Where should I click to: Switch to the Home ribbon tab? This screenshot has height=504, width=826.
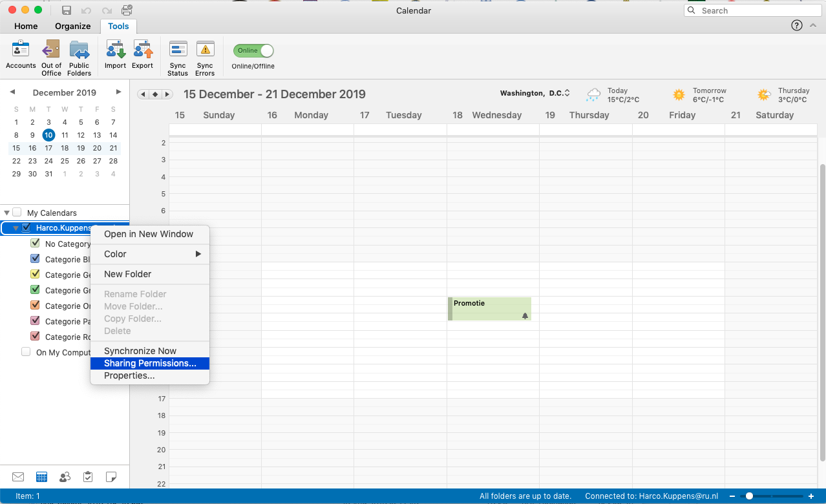click(x=26, y=26)
